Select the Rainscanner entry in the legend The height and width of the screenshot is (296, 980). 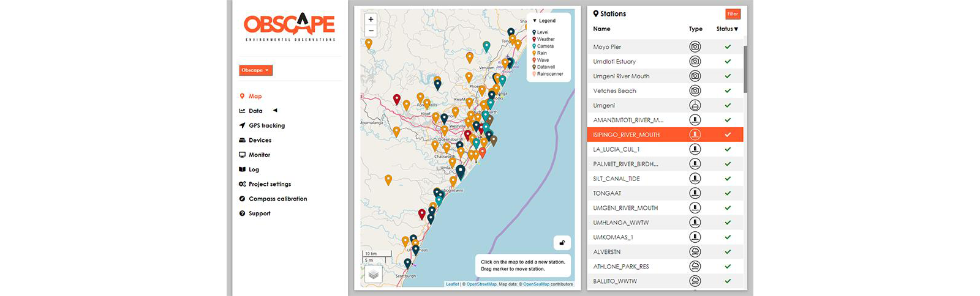coord(548,74)
